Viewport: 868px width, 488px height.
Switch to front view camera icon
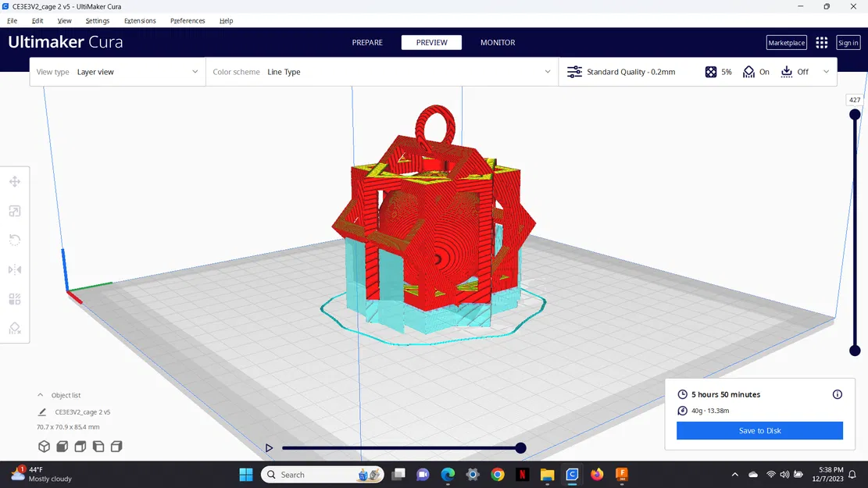(x=62, y=446)
